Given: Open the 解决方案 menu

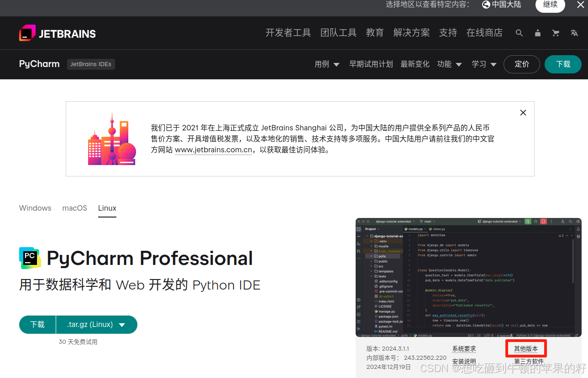Looking at the screenshot, I should click(411, 33).
